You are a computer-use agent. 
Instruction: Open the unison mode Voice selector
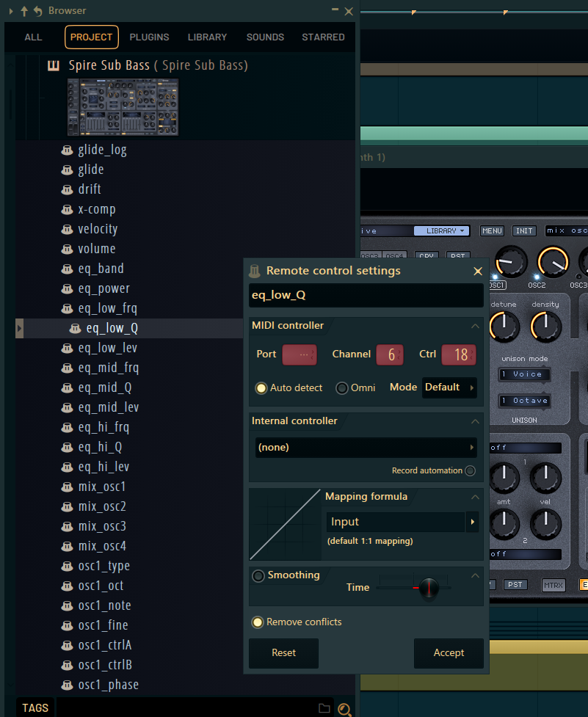click(524, 374)
